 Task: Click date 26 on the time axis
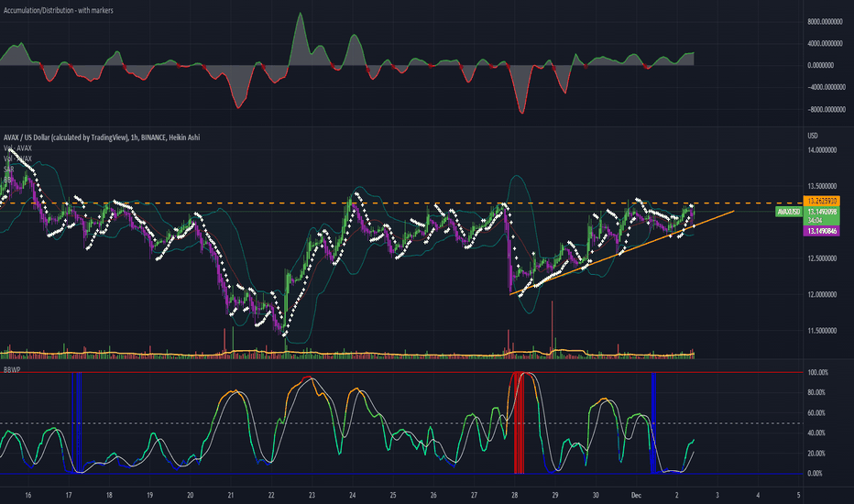(x=433, y=495)
